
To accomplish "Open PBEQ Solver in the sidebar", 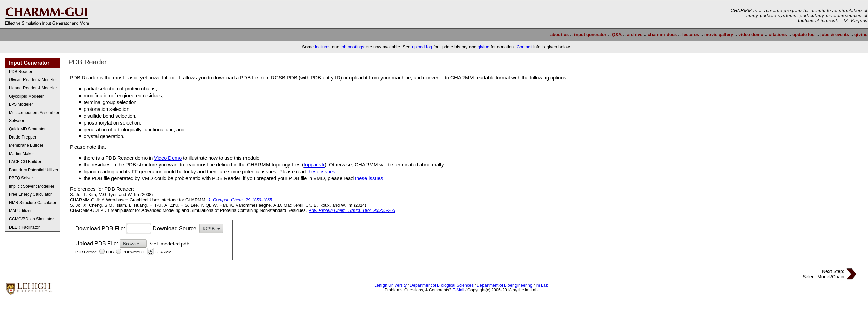I will click(x=21, y=178).
